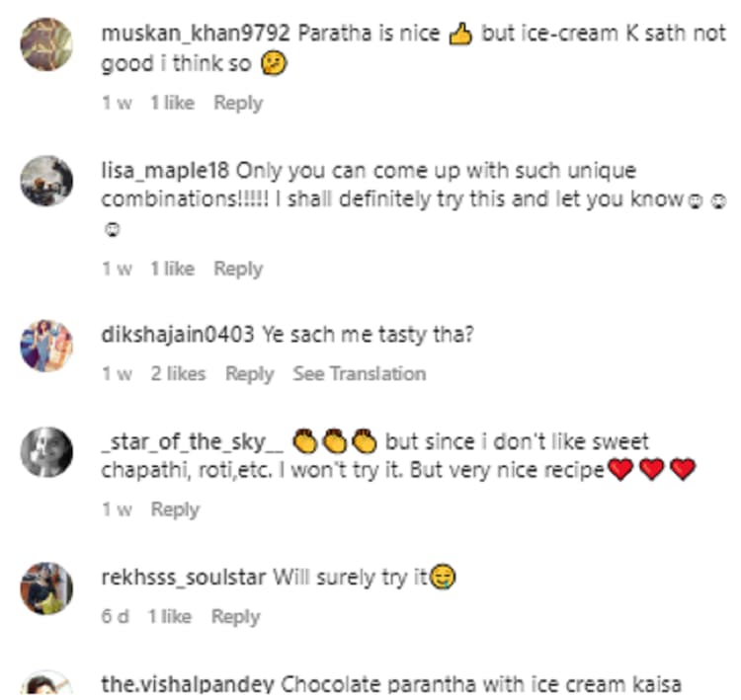Visit the.vishalpandey profile via username
741x700 pixels.
coord(190,683)
